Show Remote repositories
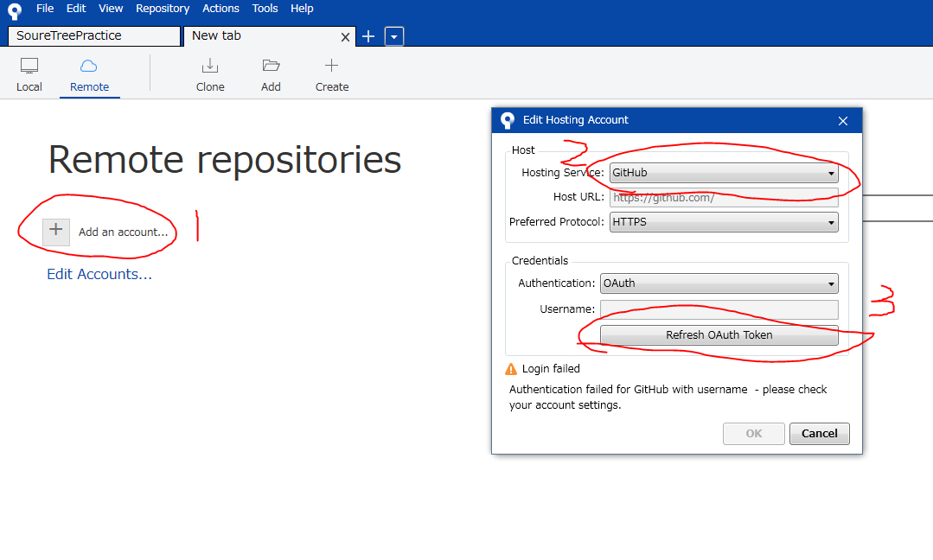The image size is (933, 560). 89,75
